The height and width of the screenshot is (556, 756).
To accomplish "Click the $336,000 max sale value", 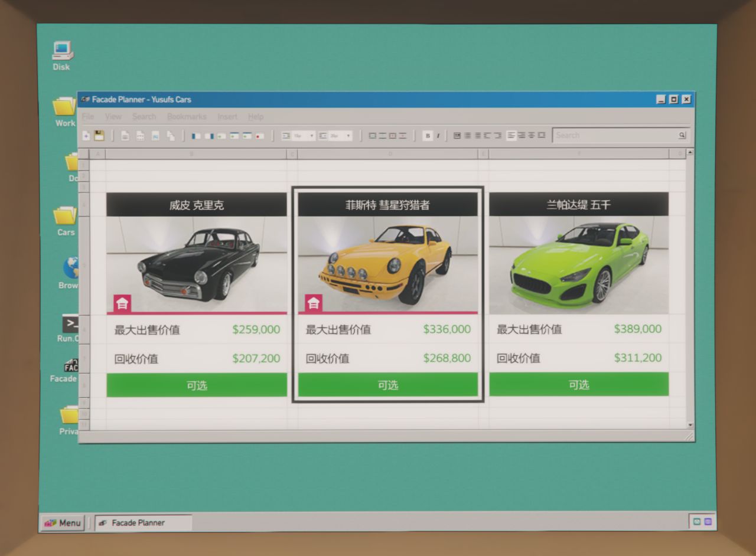I will (x=447, y=329).
